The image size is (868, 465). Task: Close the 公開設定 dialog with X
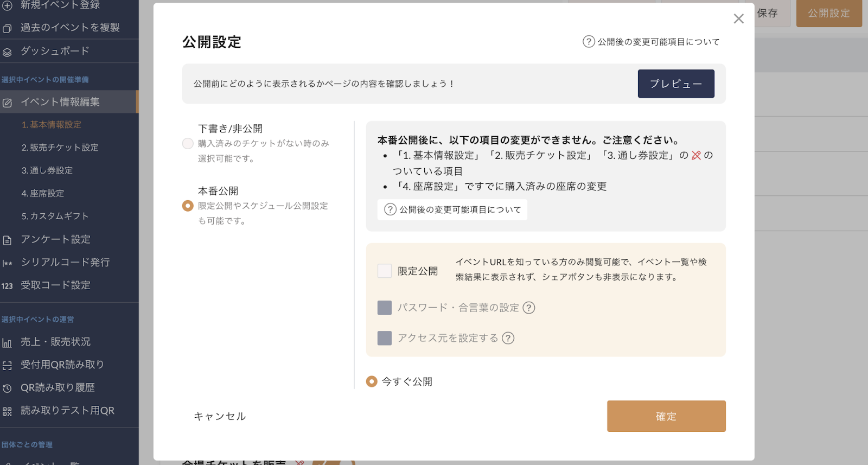pos(738,19)
